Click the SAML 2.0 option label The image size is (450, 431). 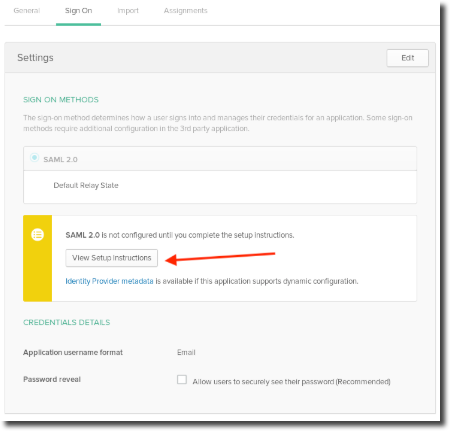tap(60, 159)
